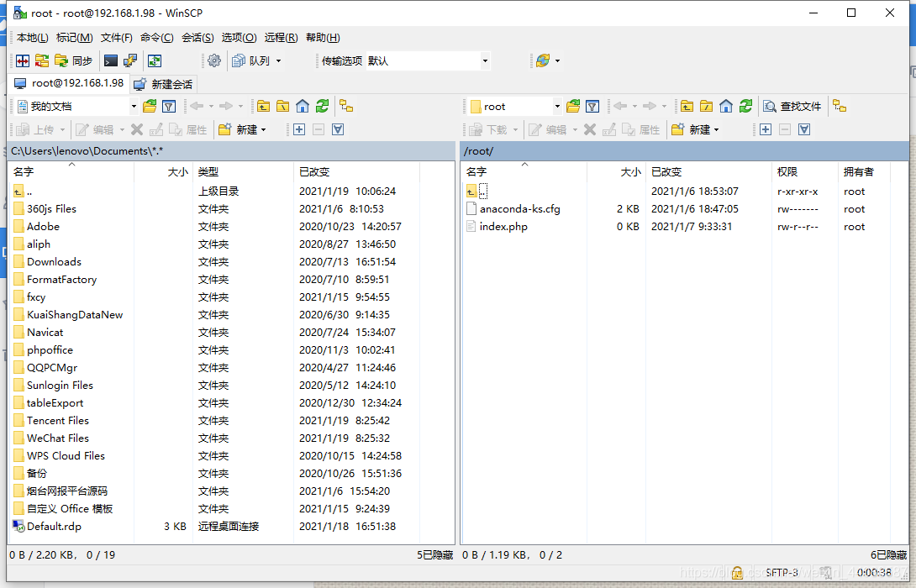Click the 5已隐藏 status label
916x588 pixels.
434,554
